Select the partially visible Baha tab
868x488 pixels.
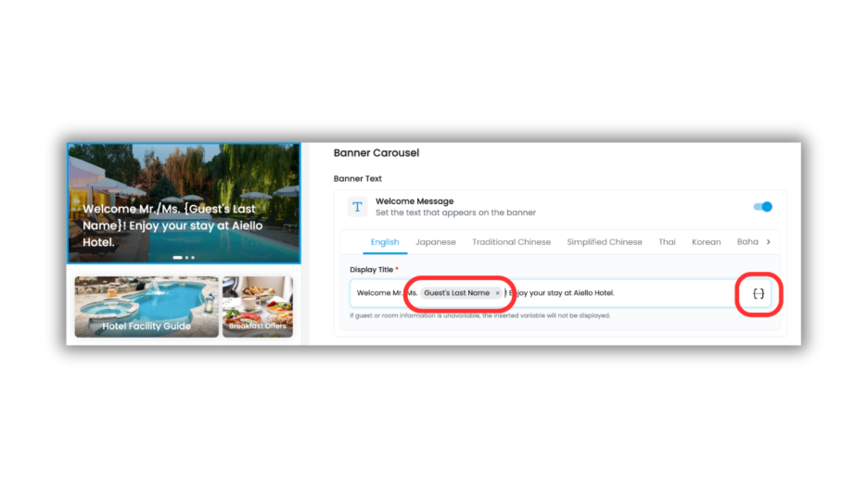(x=747, y=242)
